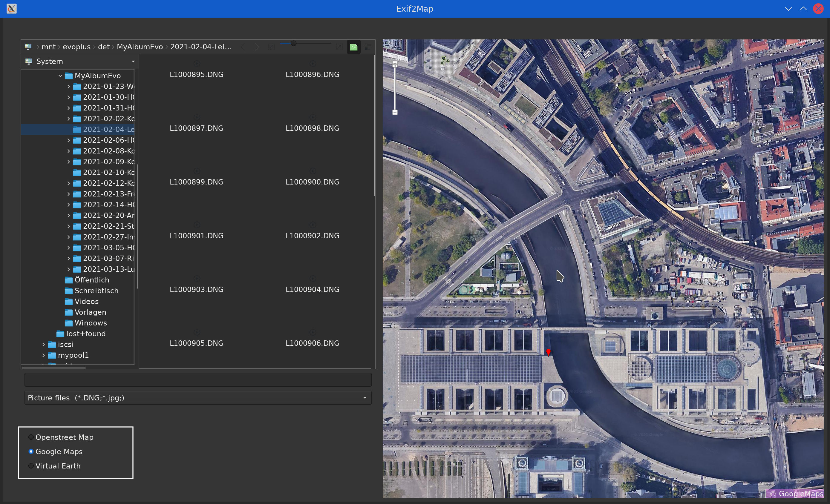Expand the 2021-02-13-Fr folder node
Viewport: 830px width, 504px height.
[x=69, y=194]
